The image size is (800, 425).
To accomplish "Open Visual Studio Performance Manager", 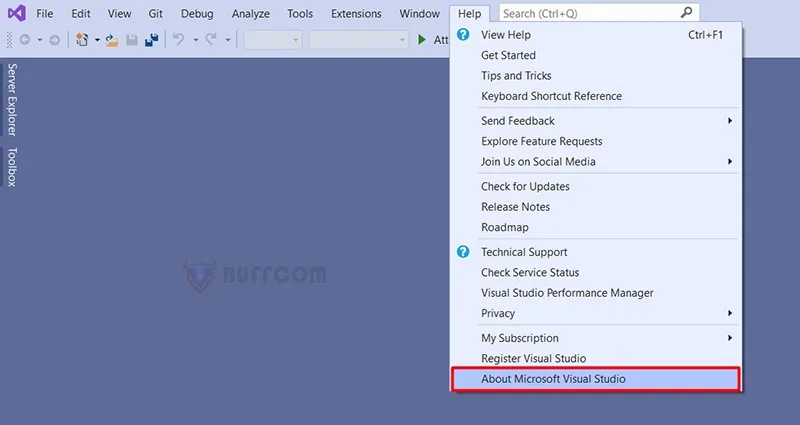I will (x=595, y=293).
